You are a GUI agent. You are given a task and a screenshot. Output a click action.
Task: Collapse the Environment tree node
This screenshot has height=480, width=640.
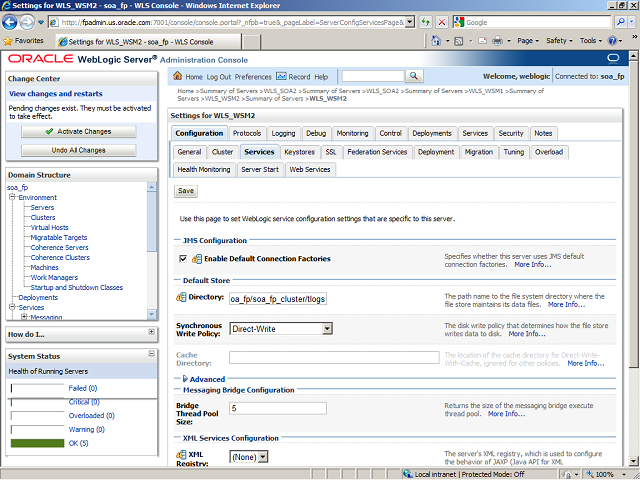coord(13,197)
